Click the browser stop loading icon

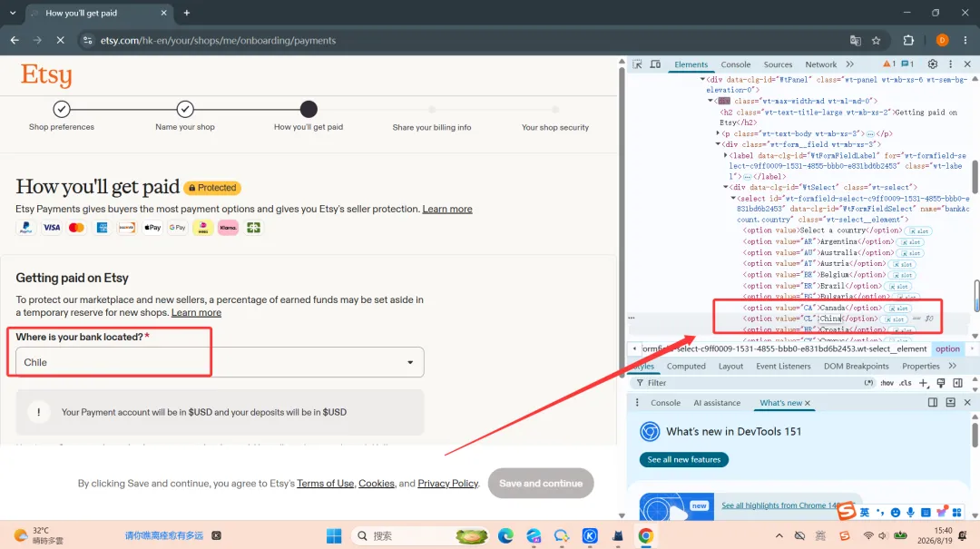pos(60,40)
